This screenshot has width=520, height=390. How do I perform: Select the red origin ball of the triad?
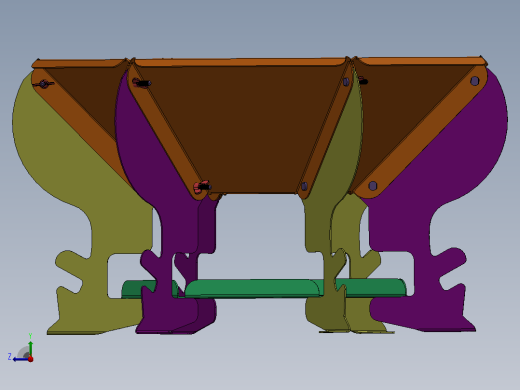click(x=30, y=359)
